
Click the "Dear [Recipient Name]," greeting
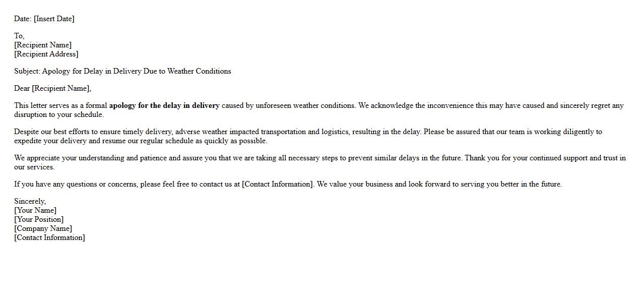pyautogui.click(x=52, y=88)
